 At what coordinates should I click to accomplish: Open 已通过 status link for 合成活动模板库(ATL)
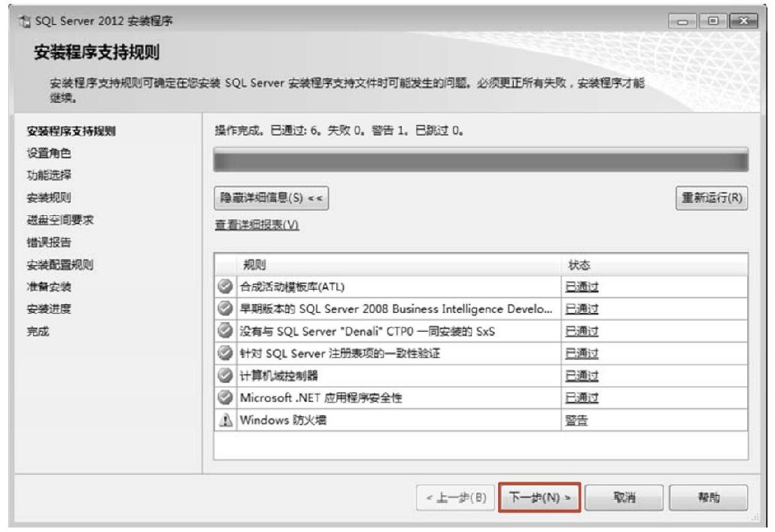point(582,287)
